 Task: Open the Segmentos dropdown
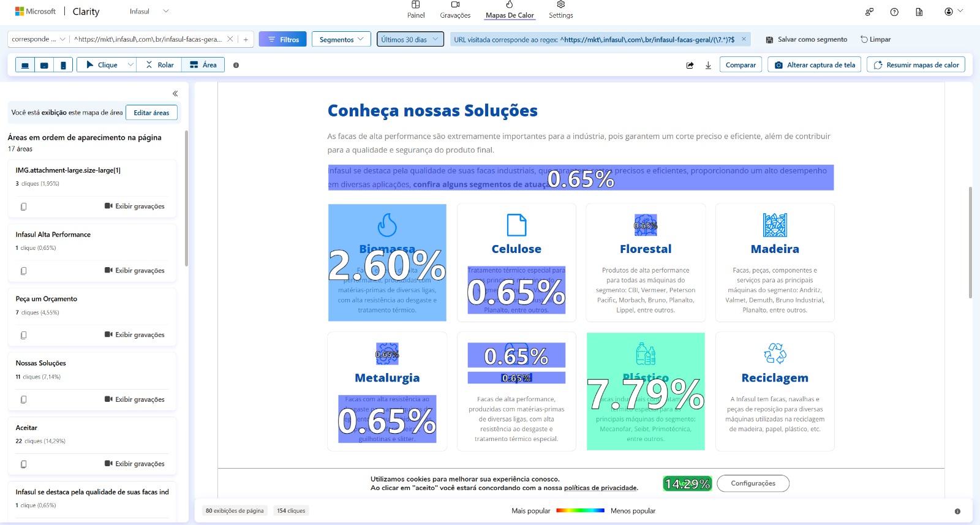pyautogui.click(x=341, y=39)
